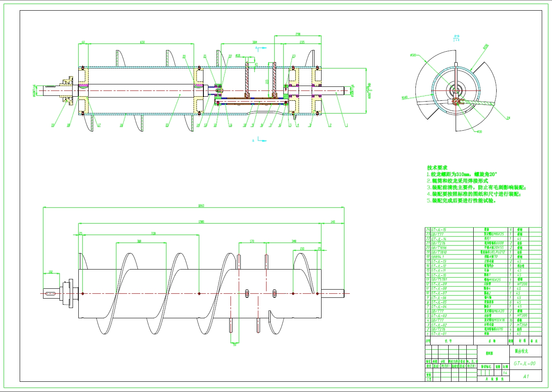Select parts list code GB/T7810
Screen dimensions: 552x392
coord(439,252)
